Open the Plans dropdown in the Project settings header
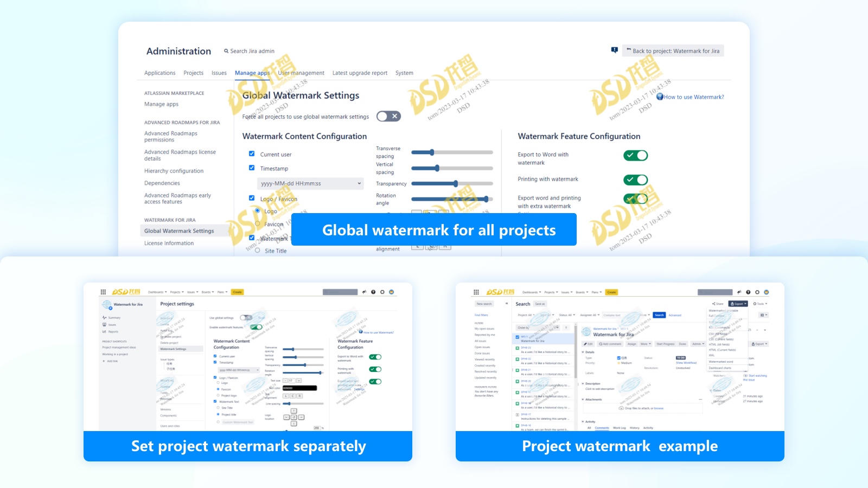 (222, 292)
